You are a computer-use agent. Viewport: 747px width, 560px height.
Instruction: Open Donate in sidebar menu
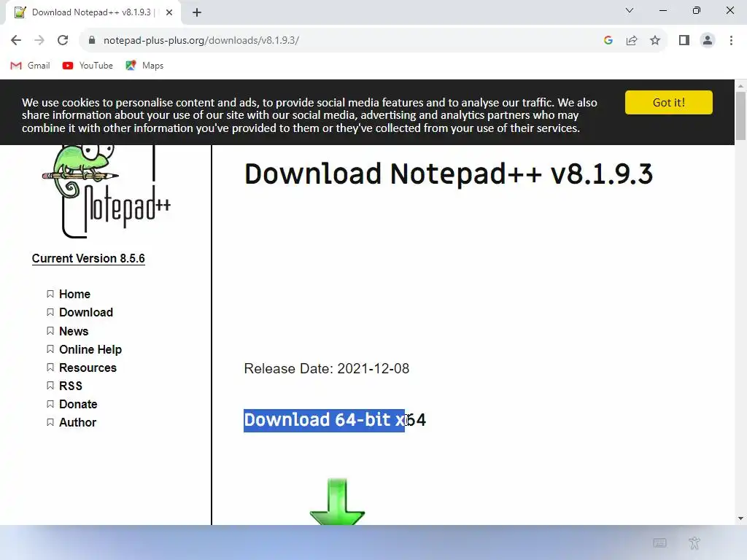click(x=78, y=404)
